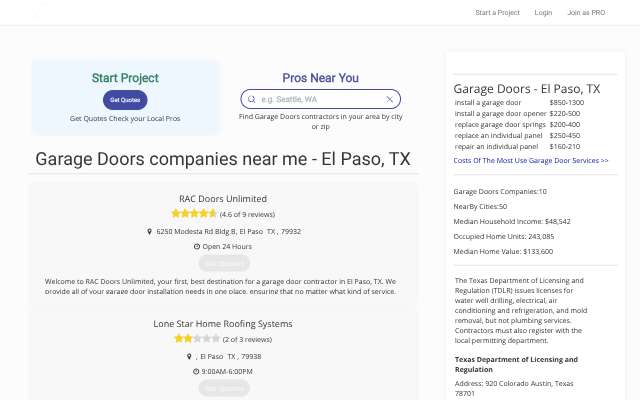Click the clock icon next to 9:00AM-6:00PM
This screenshot has height=400, width=640.
click(x=196, y=371)
